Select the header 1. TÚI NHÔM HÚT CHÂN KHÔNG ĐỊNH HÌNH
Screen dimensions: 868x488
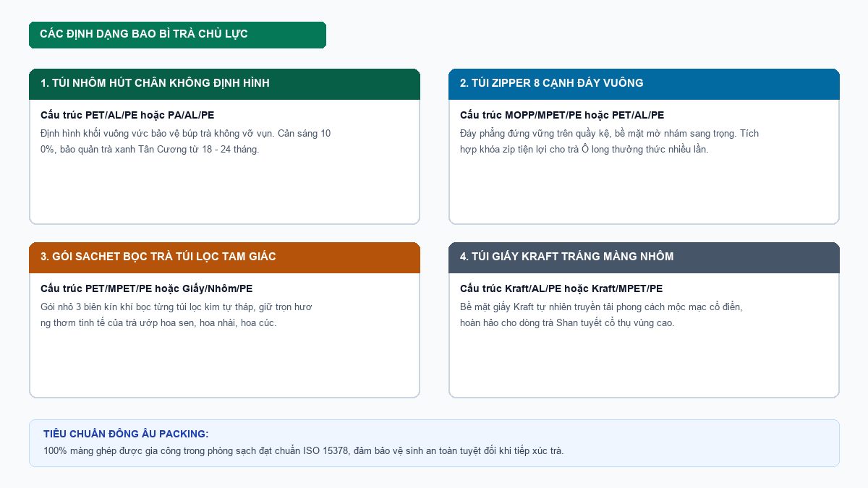coord(224,84)
